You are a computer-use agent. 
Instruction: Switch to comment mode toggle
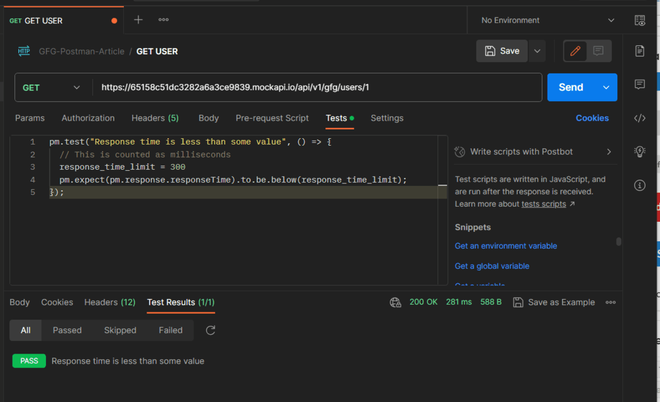point(598,51)
